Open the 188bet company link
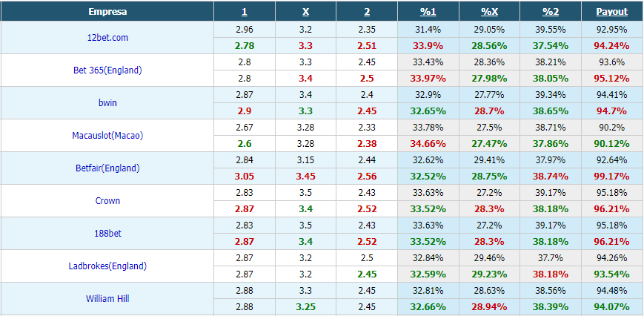644x316 pixels. point(107,234)
